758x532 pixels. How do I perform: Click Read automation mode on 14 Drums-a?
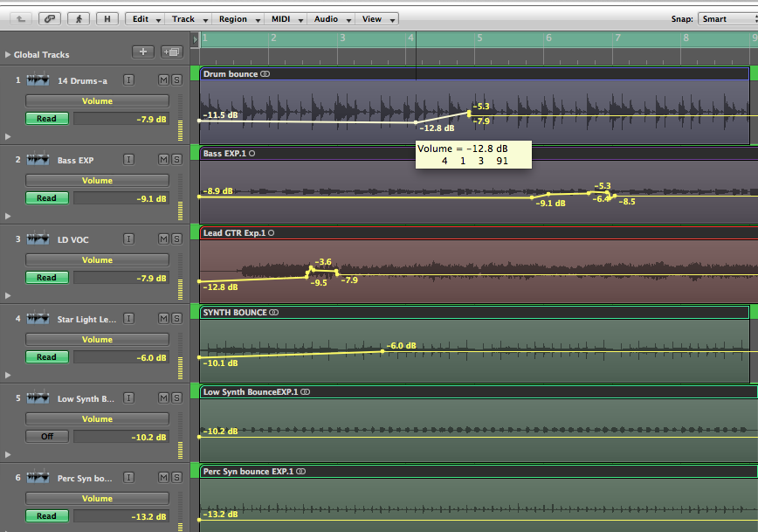[46, 119]
